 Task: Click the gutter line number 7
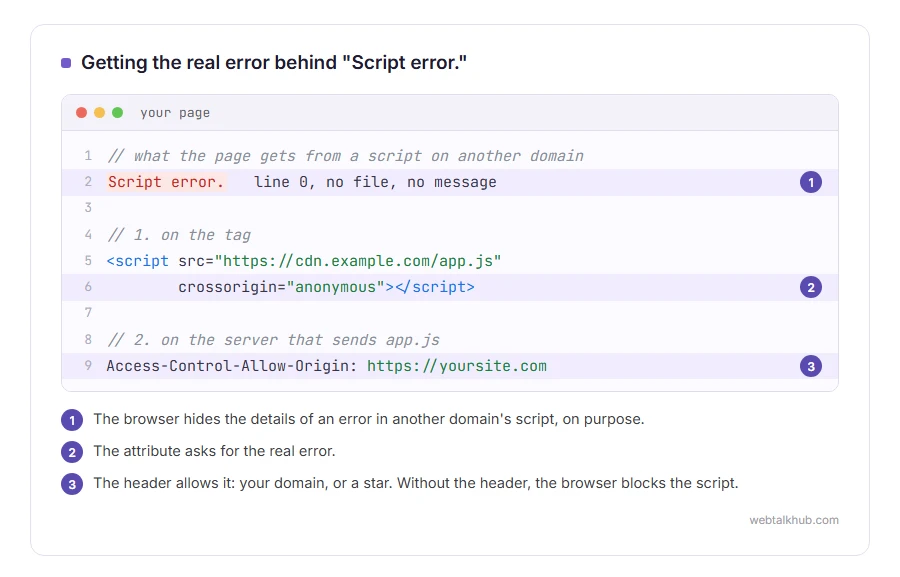(88, 313)
